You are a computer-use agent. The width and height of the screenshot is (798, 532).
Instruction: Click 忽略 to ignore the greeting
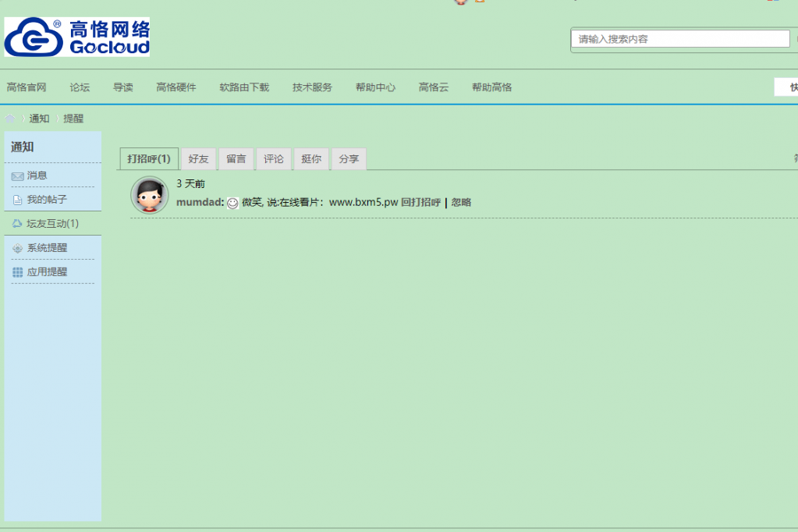coord(461,203)
